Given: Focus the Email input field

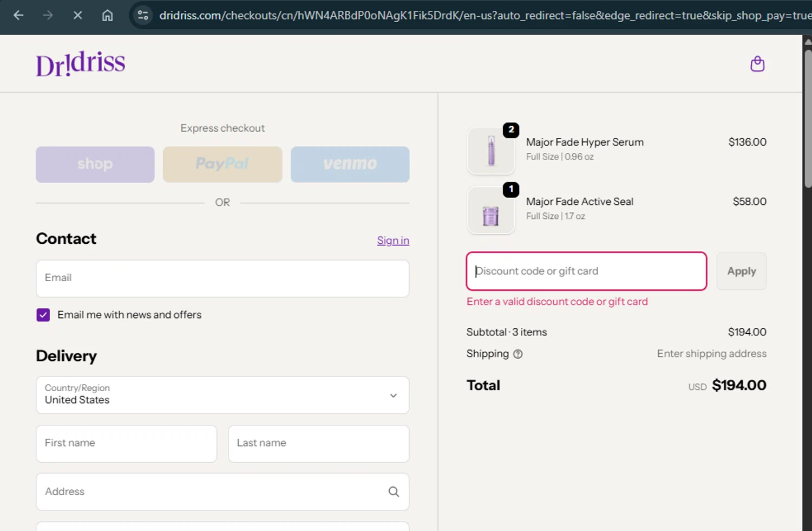Looking at the screenshot, I should [x=222, y=279].
